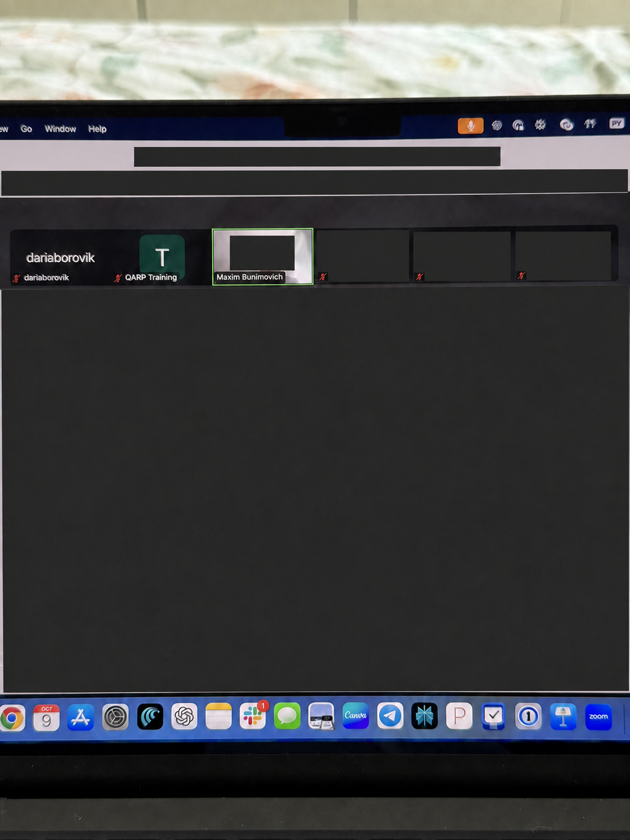Launch Keynote from the dock
Screen dimensions: 630x840
click(x=563, y=716)
